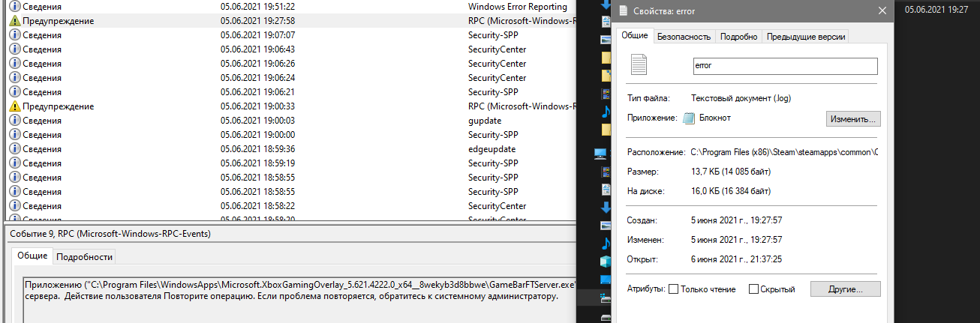
Task: Toggle the Скрытый attribute checkbox
Action: click(x=753, y=289)
